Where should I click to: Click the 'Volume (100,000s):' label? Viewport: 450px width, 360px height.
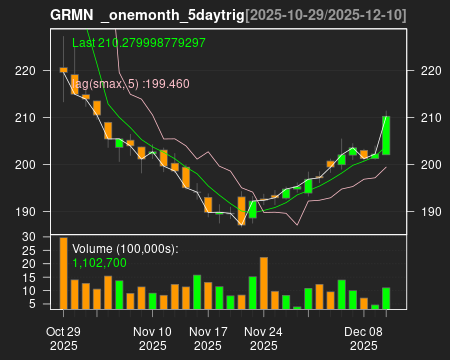coord(125,249)
